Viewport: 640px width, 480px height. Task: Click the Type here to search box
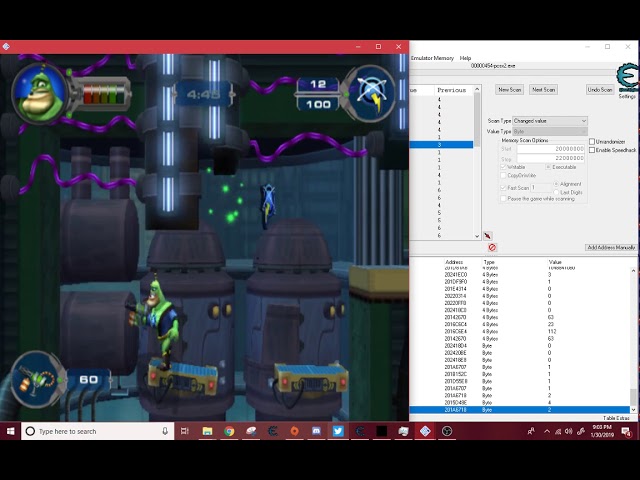[98, 431]
